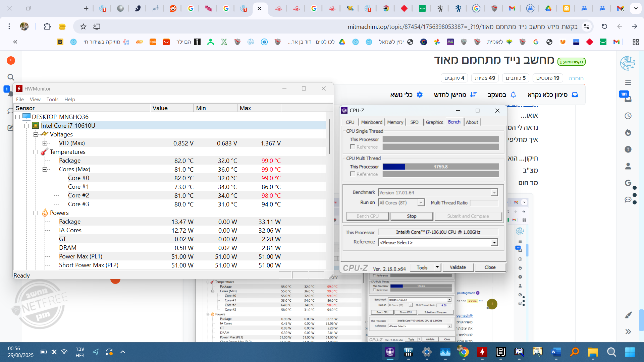This screenshot has width=644, height=362.
Task: Open Chrome from the taskbar
Action: [x=463, y=352]
